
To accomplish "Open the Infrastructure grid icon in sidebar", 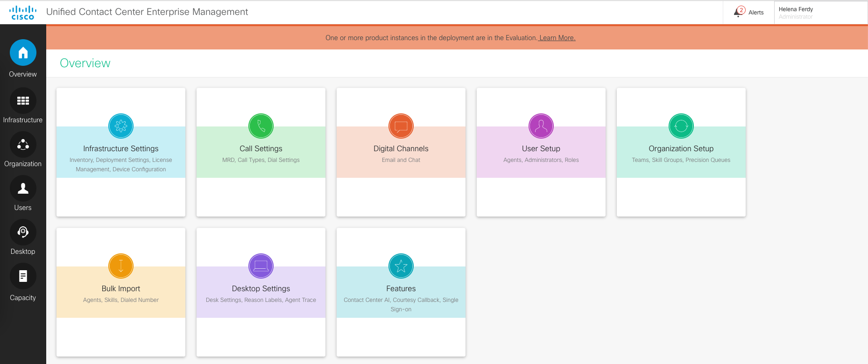I will tap(23, 101).
